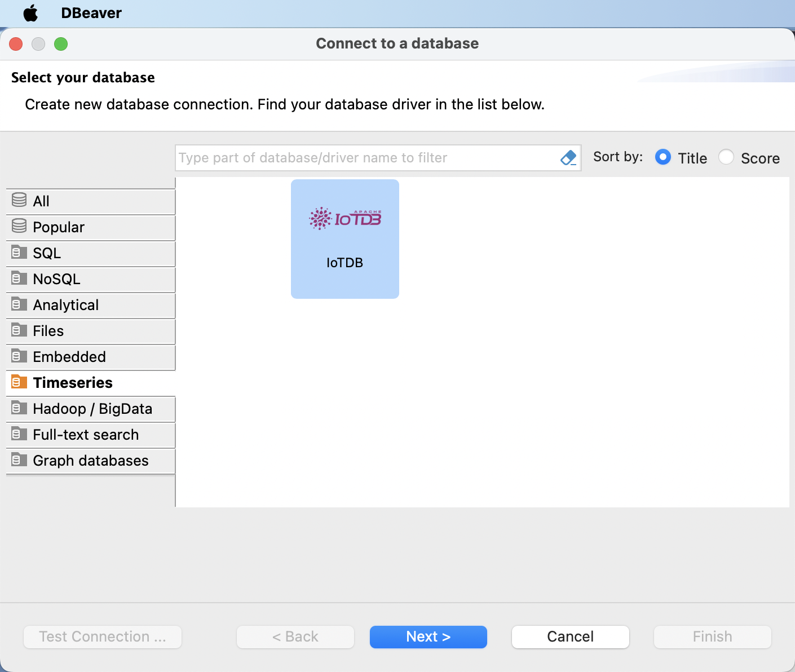Click the All category database icon

pyautogui.click(x=19, y=201)
